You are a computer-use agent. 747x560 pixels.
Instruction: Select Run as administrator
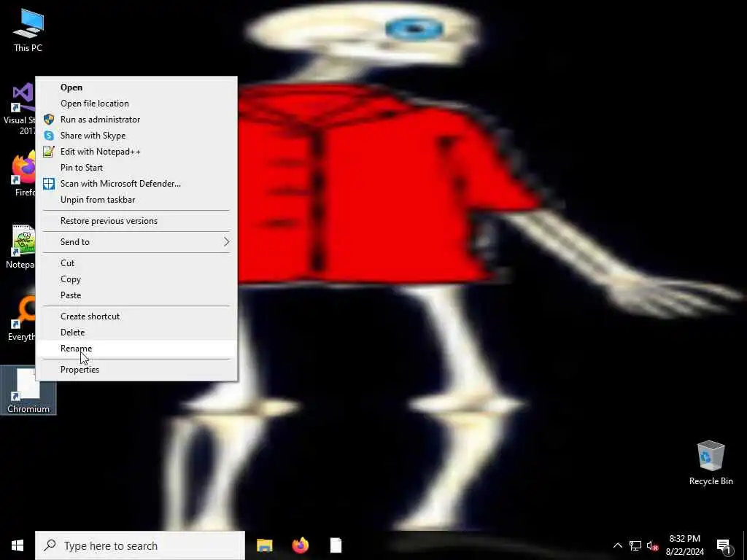click(136, 120)
